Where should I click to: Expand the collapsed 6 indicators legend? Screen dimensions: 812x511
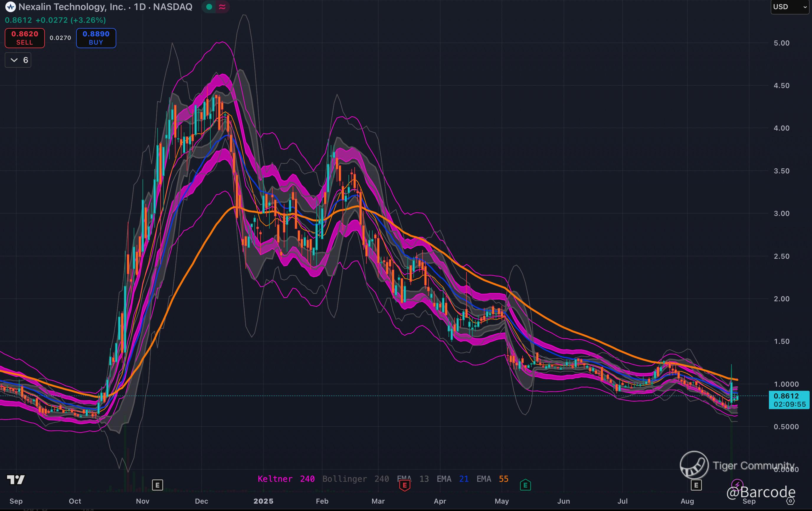pyautogui.click(x=18, y=60)
